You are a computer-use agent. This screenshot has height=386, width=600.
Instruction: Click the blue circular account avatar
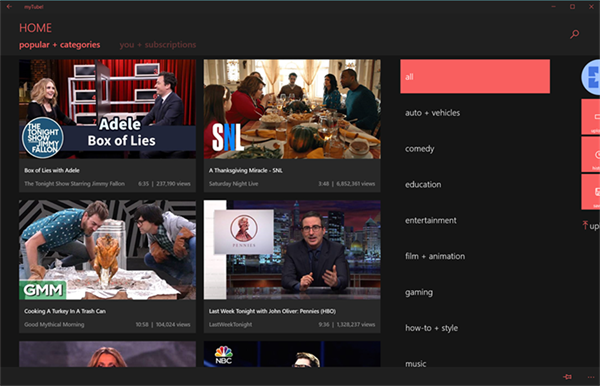590,77
